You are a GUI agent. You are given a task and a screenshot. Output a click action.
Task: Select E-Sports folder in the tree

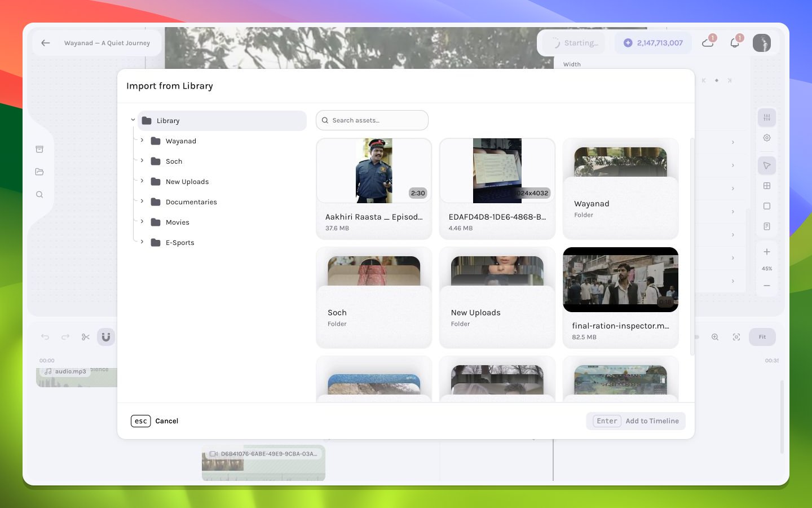(227, 243)
